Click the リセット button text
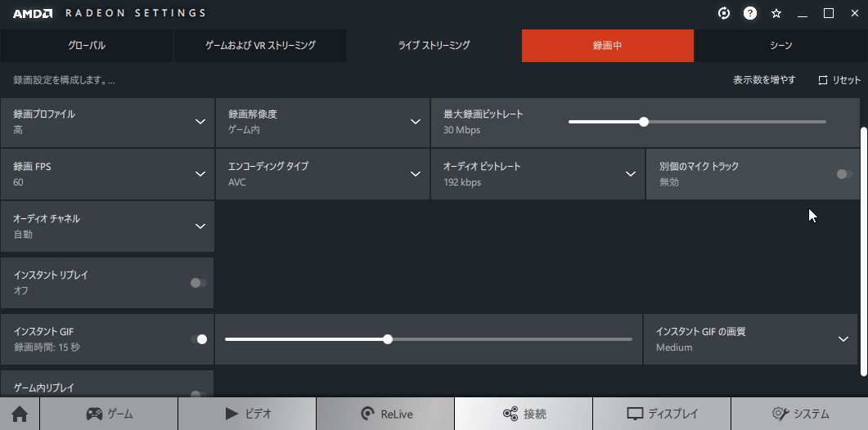Image resolution: width=868 pixels, height=430 pixels. tap(847, 80)
